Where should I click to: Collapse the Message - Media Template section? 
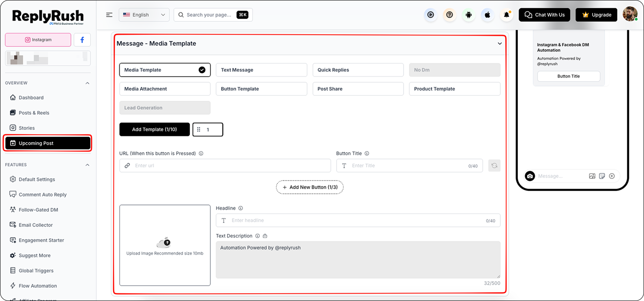pos(500,43)
